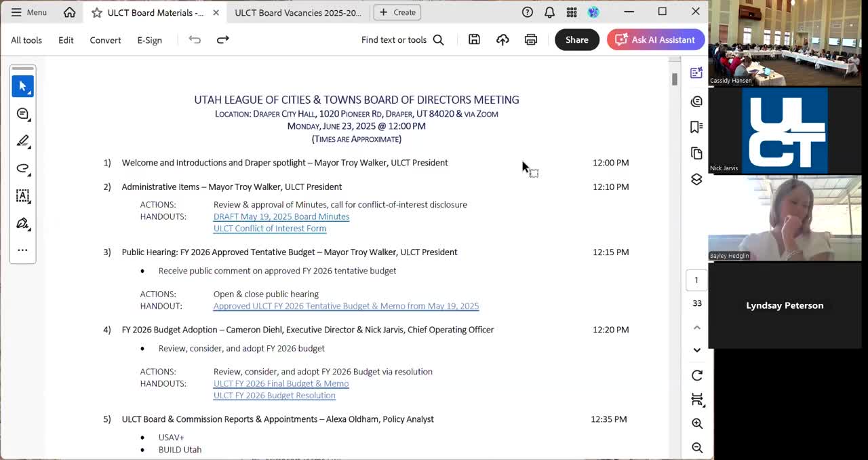Click the Redo arrow
The width and height of the screenshot is (868, 460).
point(222,39)
